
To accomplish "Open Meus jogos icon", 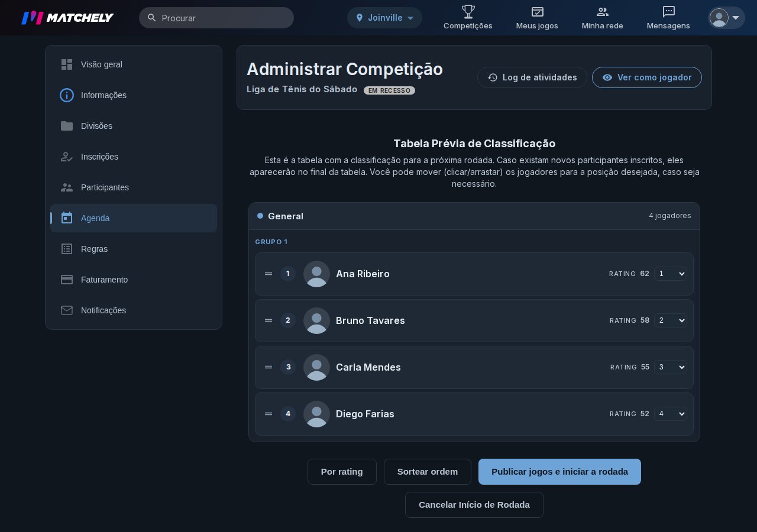I will (537, 11).
